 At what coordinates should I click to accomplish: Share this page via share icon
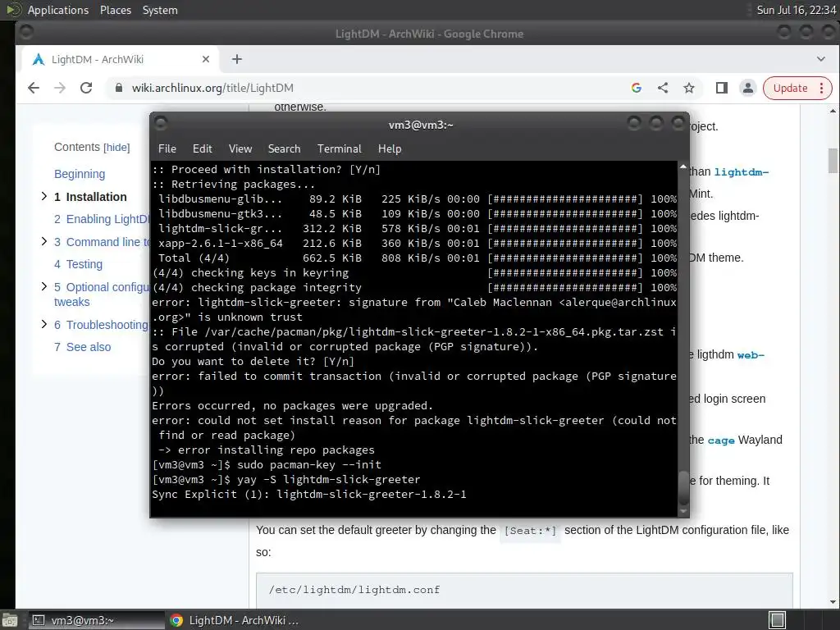click(663, 88)
